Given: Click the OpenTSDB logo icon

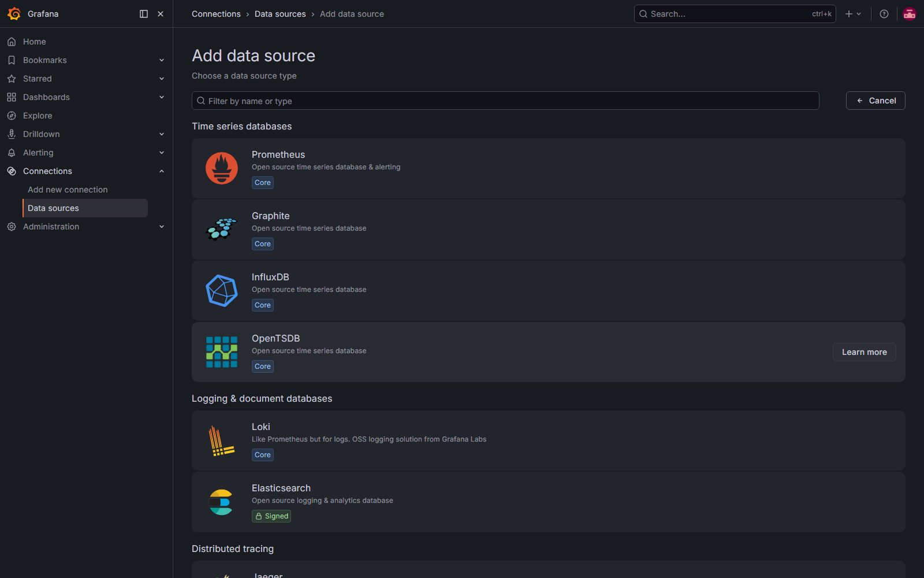Looking at the screenshot, I should pos(222,352).
